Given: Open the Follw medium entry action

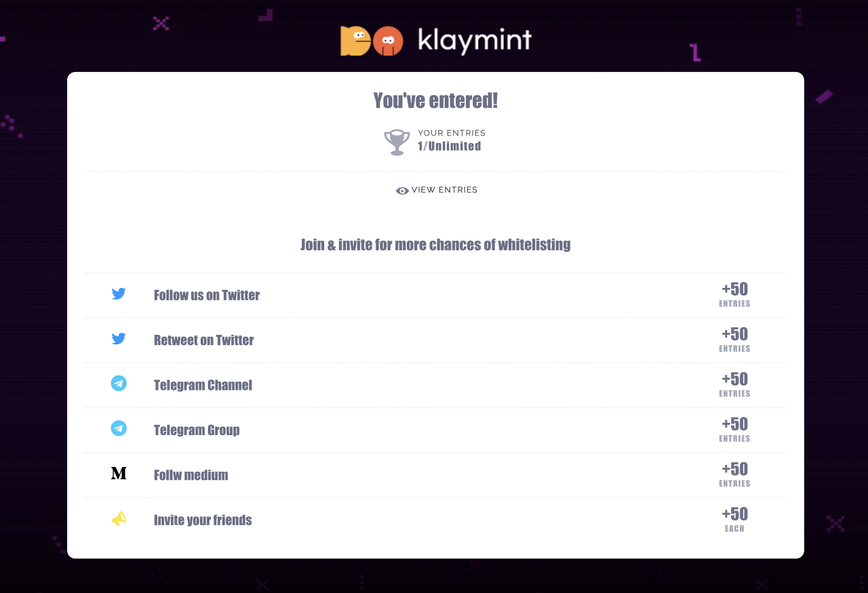Looking at the screenshot, I should (435, 475).
